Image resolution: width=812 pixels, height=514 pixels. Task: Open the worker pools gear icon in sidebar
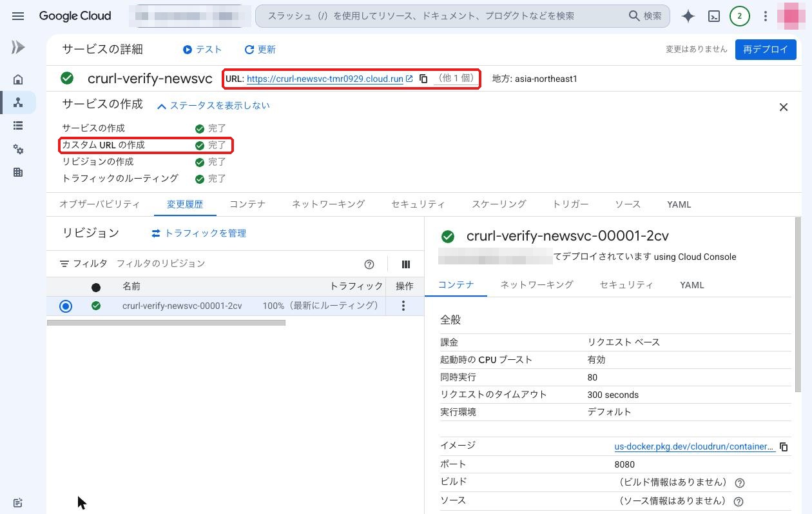point(18,150)
